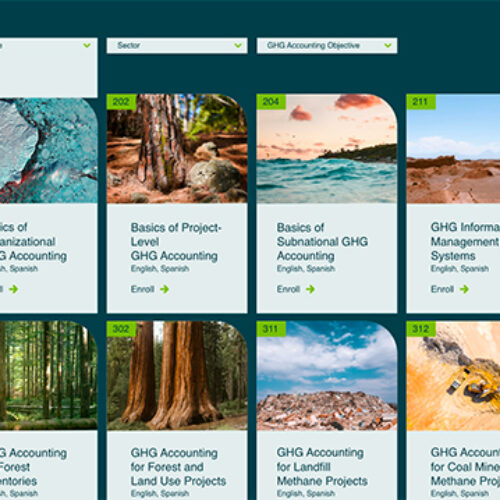Screen dimensions: 500x500
Task: Open GHG Accounting for Forest and Land Use Projects
Action: [178, 467]
